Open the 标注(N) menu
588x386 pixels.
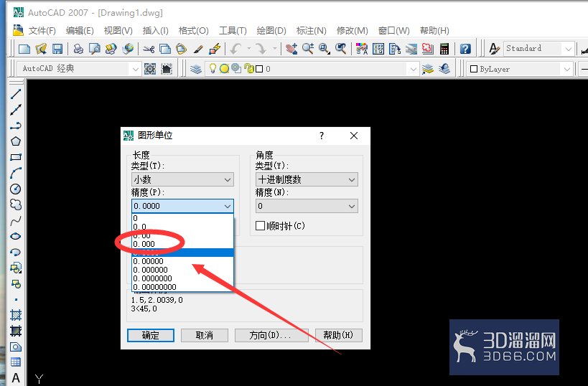312,31
